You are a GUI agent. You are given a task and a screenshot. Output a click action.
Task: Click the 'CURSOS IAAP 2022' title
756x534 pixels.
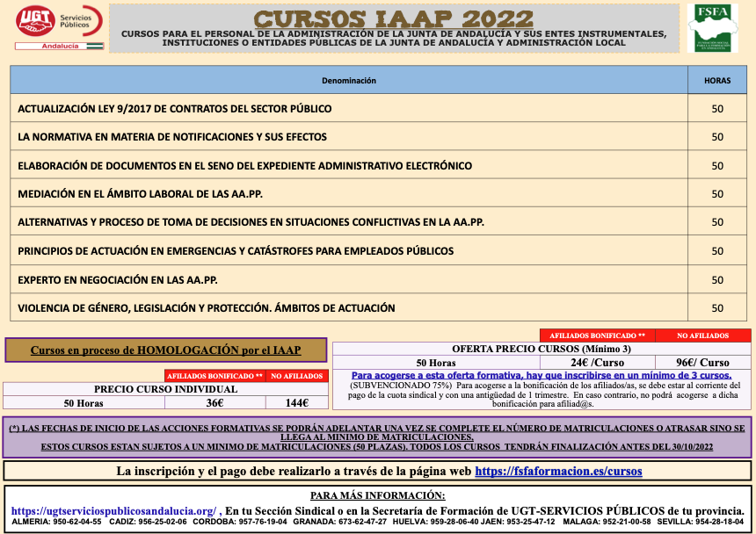coord(394,18)
